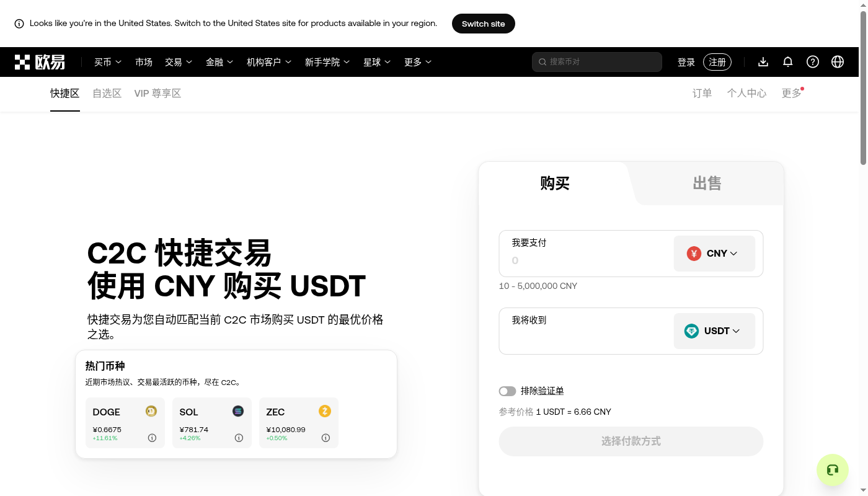Expand the 买币 menu
The width and height of the screenshot is (868, 496).
[x=108, y=62]
